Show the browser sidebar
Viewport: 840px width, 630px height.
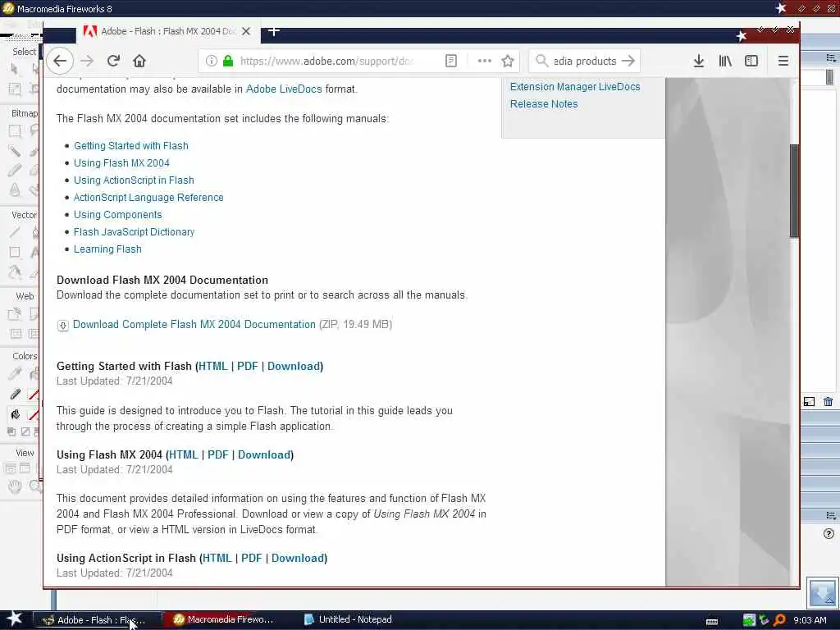[751, 61]
